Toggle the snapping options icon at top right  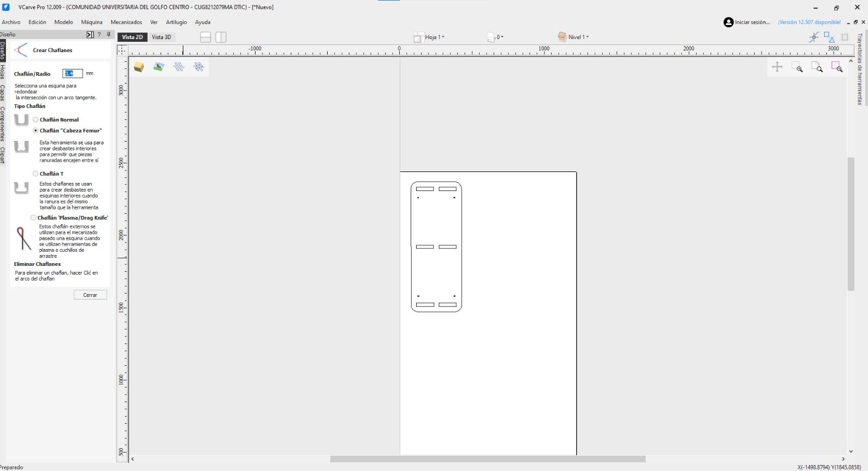(x=814, y=37)
